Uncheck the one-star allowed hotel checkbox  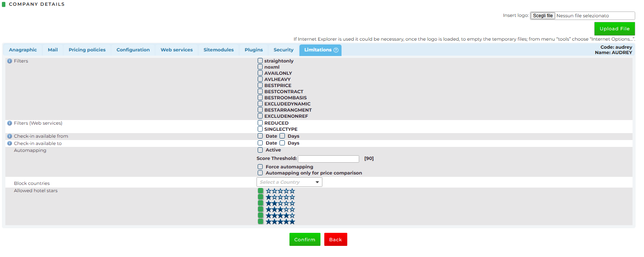click(x=260, y=197)
